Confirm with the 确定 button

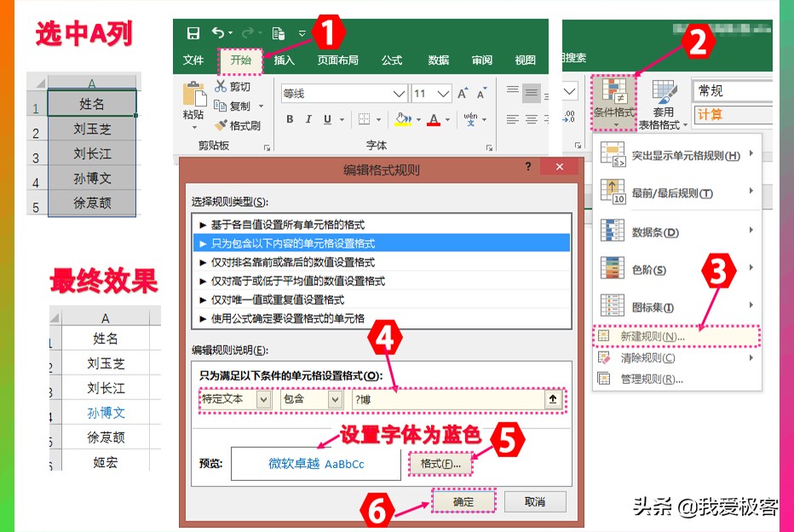[x=463, y=501]
